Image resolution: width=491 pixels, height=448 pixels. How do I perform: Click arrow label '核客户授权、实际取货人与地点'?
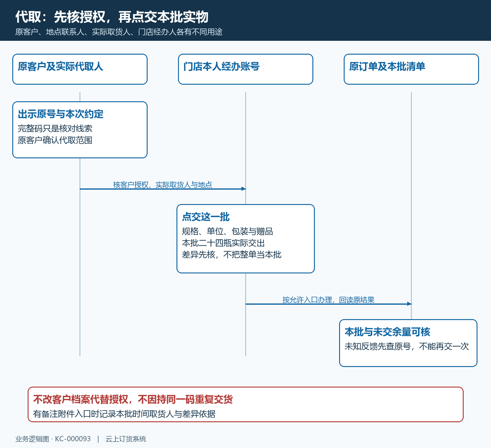pos(163,185)
